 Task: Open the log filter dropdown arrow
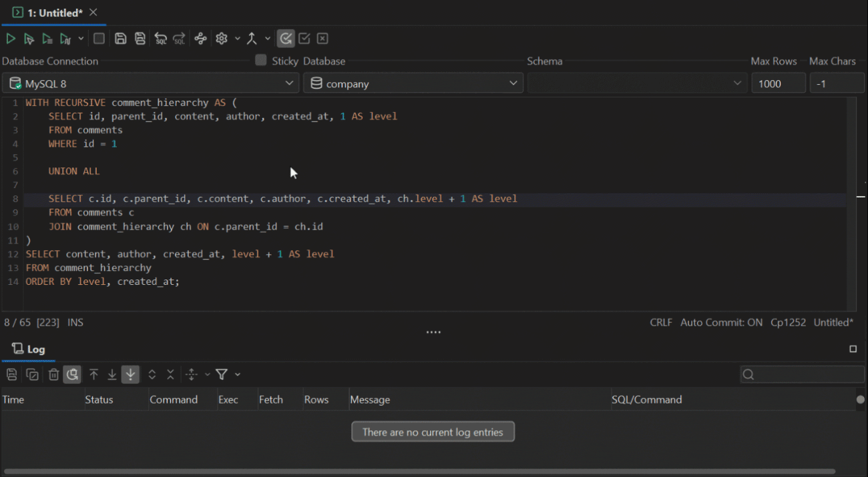(x=238, y=374)
